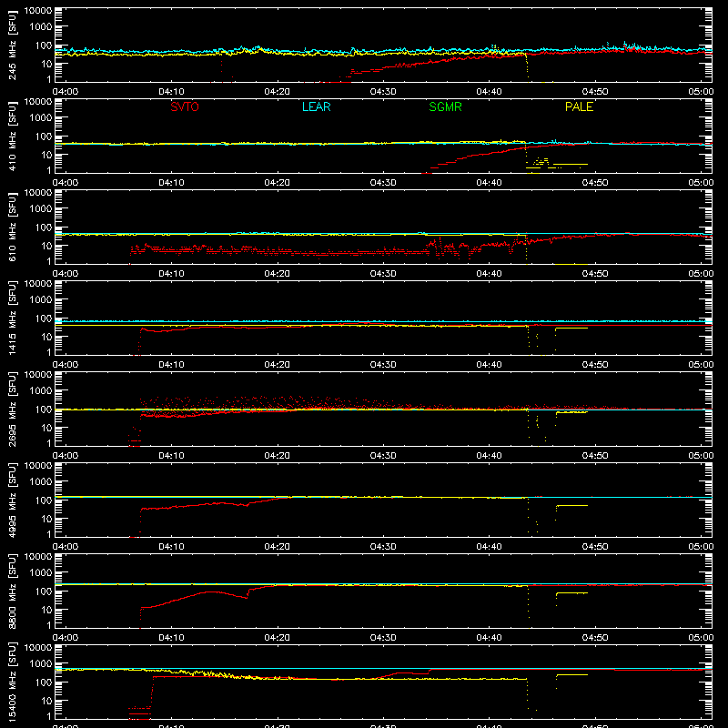Click 04:00 tick label under 1415 MHz panel
This screenshot has height=728, width=728.
[66, 365]
